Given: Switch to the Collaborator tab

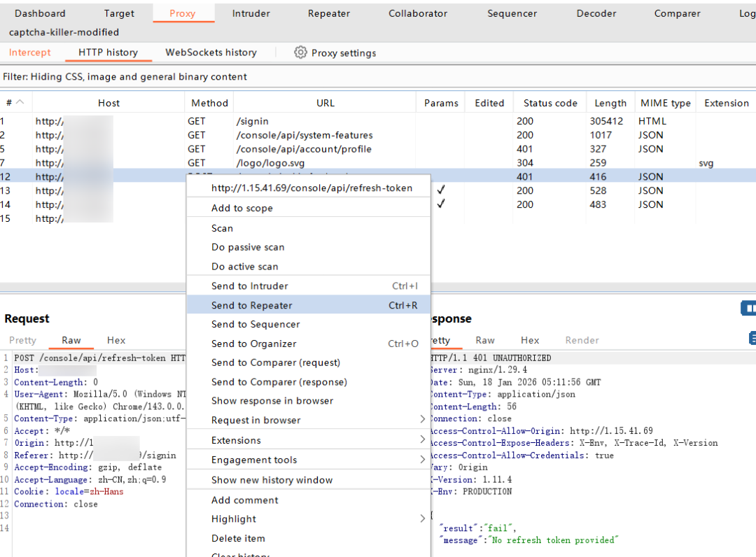Looking at the screenshot, I should (418, 13).
